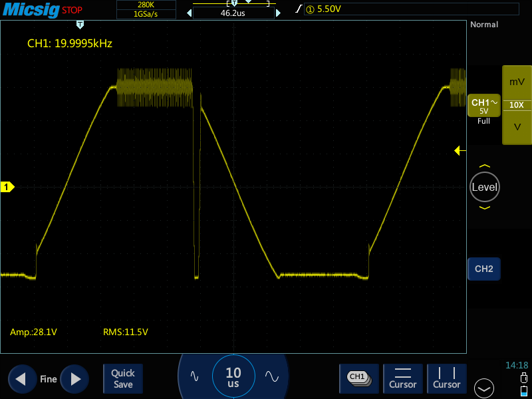Tap the STOP run state indicator
The height and width of the screenshot is (399, 532).
pos(72,10)
